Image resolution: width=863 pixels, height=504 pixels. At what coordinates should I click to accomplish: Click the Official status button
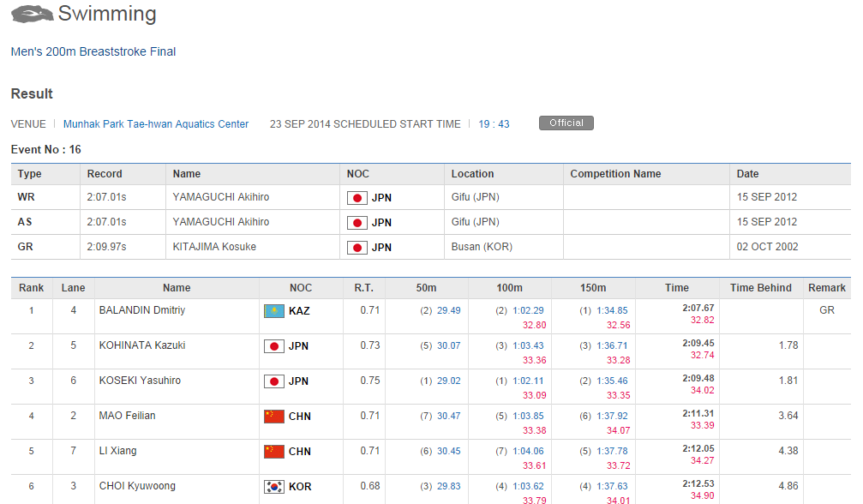coord(566,123)
